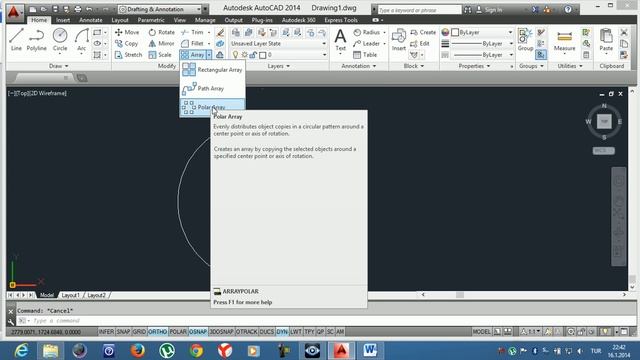The width and height of the screenshot is (640, 360).
Task: Click the Rotate tool
Action: point(162,32)
